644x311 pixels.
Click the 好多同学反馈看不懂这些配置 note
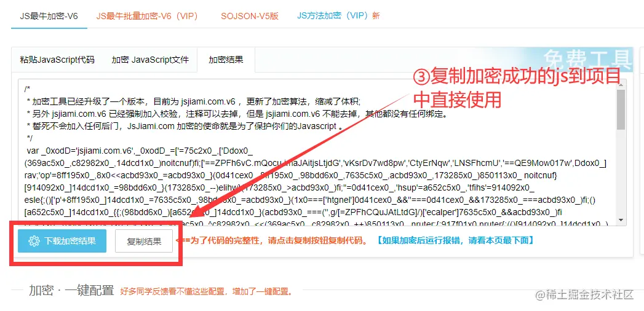pos(207,292)
